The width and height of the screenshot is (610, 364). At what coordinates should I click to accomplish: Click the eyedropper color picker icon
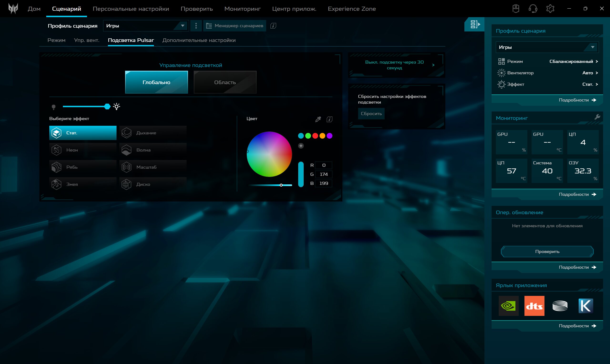(318, 119)
